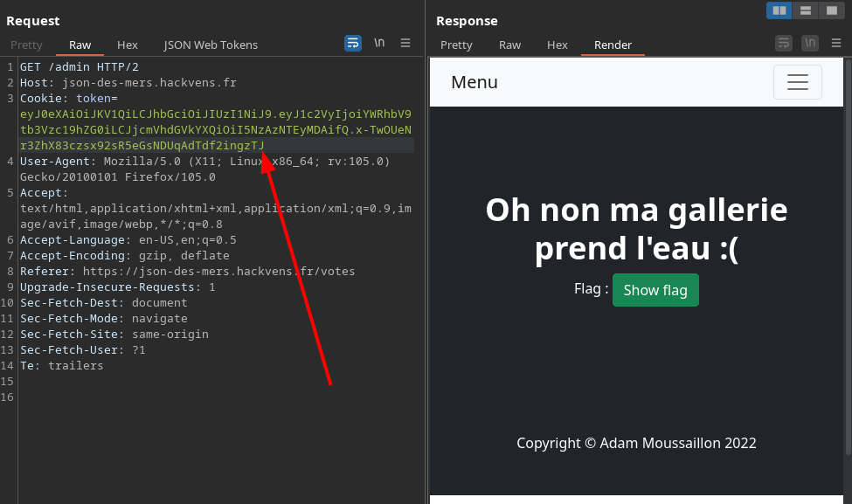
Task: View the Raw tab in Response
Action: 509,45
